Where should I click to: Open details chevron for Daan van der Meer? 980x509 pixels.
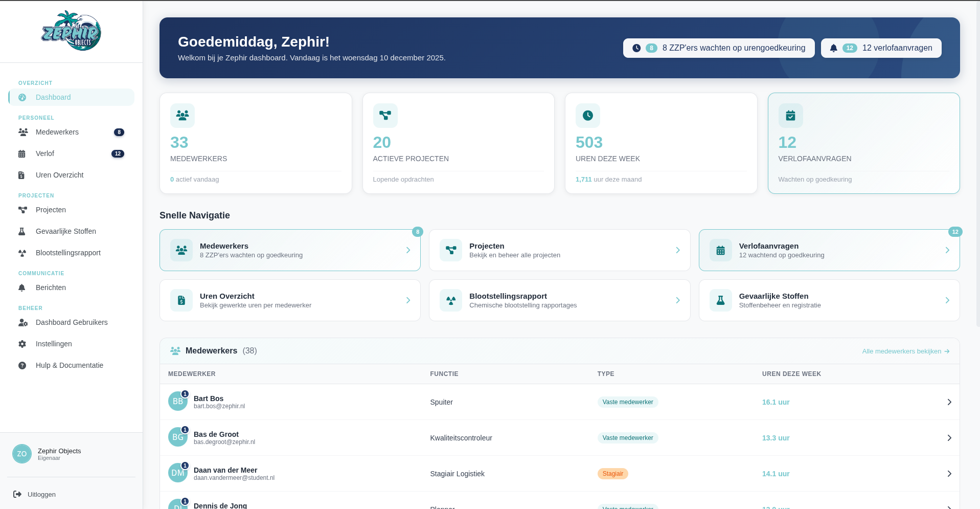[x=949, y=474]
